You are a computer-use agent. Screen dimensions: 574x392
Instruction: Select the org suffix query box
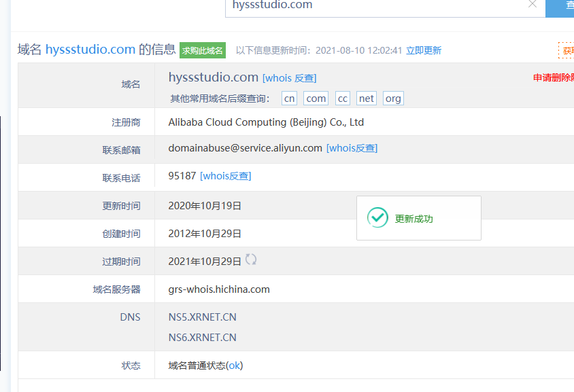(x=393, y=99)
